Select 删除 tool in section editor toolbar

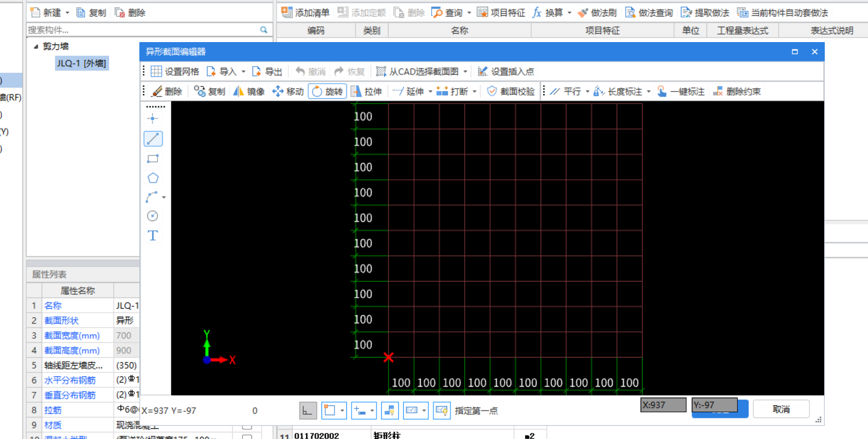[167, 91]
